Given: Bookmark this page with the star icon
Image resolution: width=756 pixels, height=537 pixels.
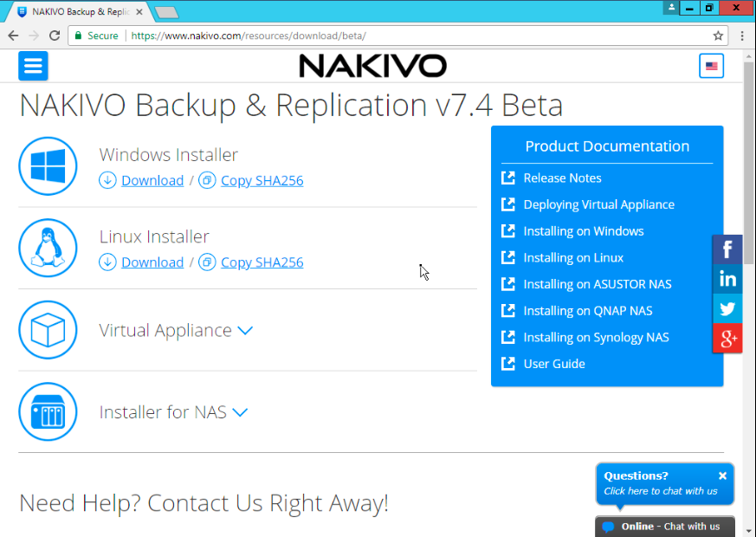Looking at the screenshot, I should coord(718,36).
